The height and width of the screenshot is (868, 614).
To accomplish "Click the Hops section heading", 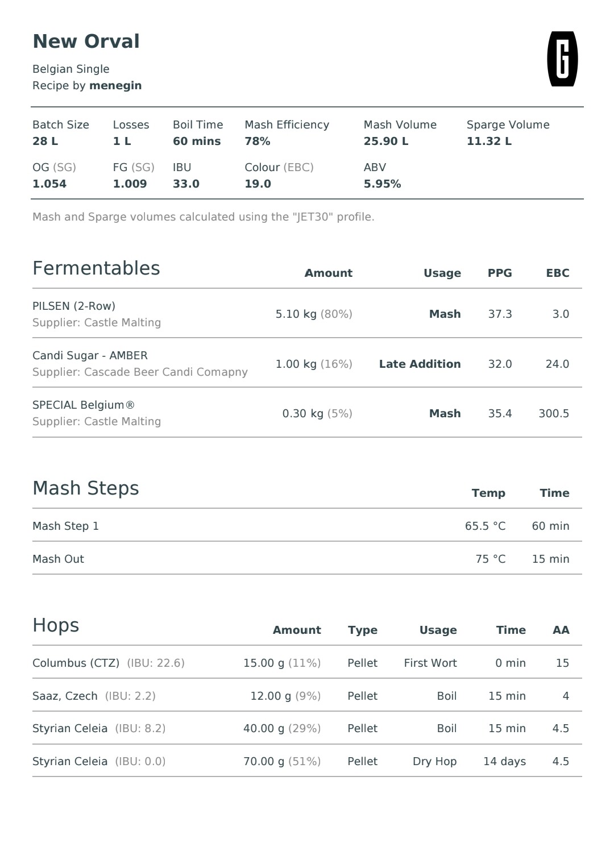I will coord(56,625).
